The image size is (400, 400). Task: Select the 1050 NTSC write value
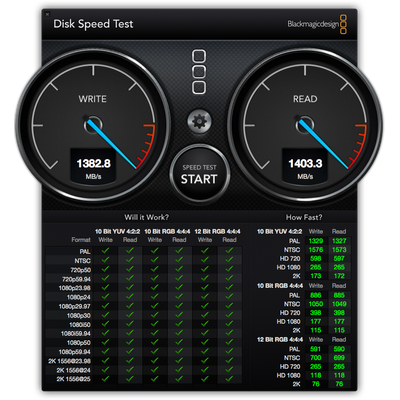[x=316, y=304]
